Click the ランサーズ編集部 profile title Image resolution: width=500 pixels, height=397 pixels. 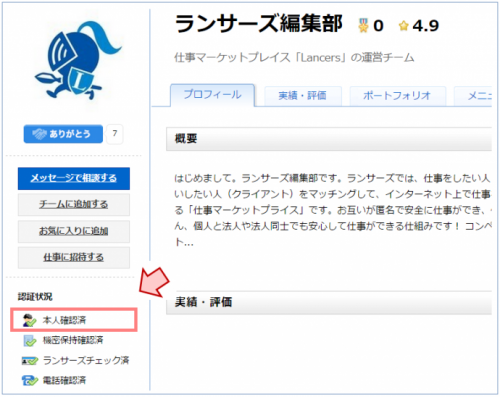click(x=259, y=24)
